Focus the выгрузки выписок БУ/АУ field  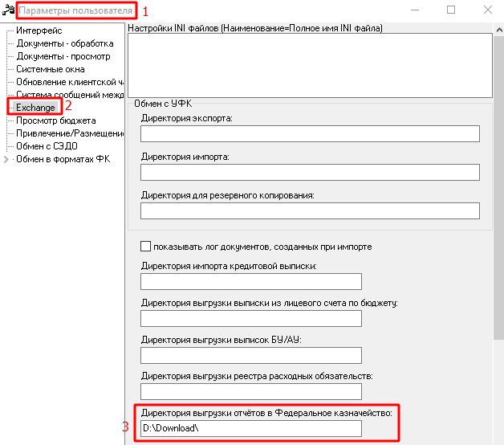(251, 355)
